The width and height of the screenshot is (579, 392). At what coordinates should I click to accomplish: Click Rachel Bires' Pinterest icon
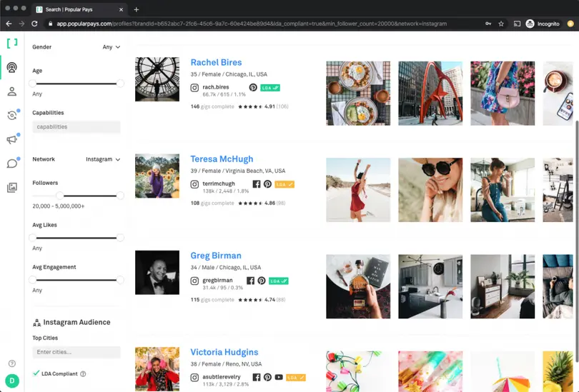[253, 87]
